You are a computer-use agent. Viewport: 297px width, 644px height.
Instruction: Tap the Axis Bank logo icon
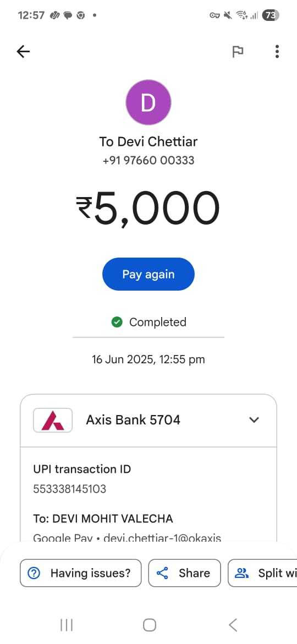point(53,420)
